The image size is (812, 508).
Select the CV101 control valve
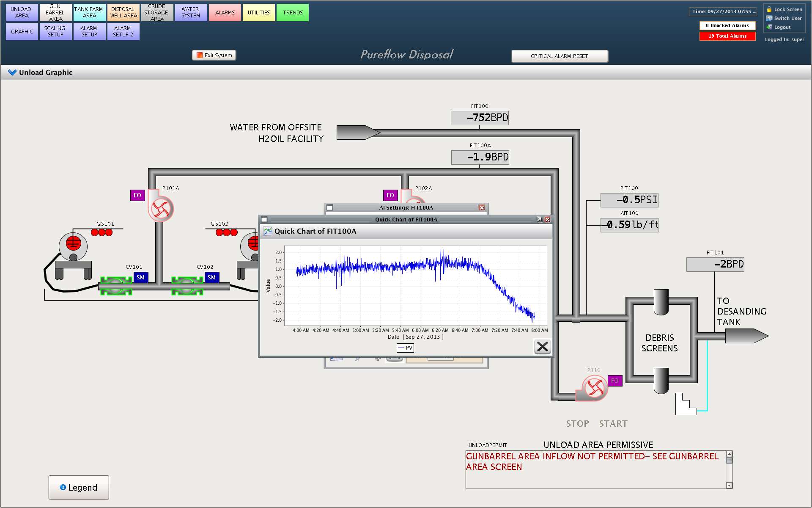coord(116,286)
